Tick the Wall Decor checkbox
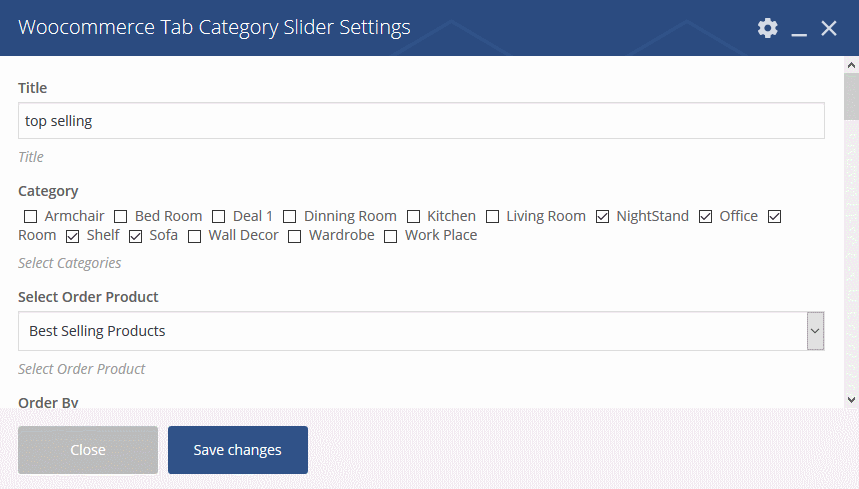The height and width of the screenshot is (489, 859). tap(194, 237)
